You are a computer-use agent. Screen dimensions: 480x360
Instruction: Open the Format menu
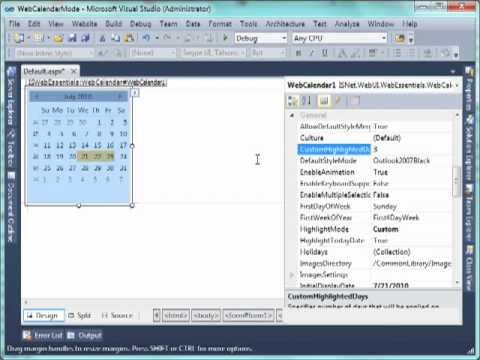(220, 24)
